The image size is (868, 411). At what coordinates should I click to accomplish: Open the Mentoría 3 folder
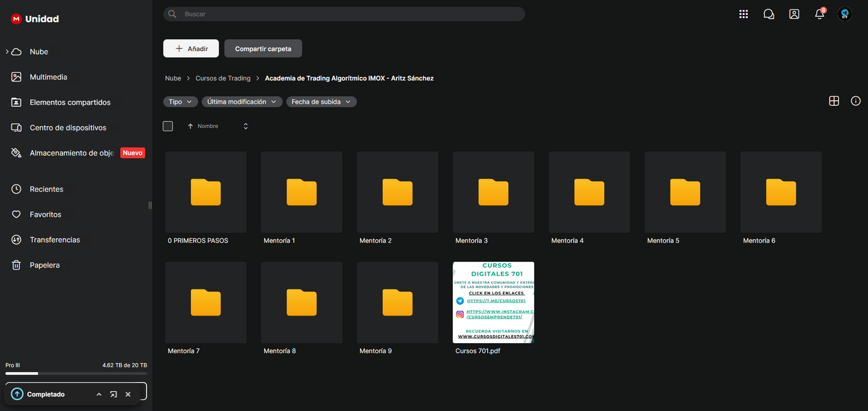coord(493,192)
